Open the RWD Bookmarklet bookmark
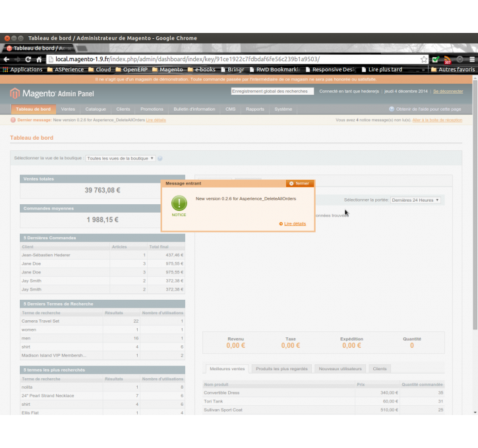The height and width of the screenshot is (448, 478). (275, 69)
